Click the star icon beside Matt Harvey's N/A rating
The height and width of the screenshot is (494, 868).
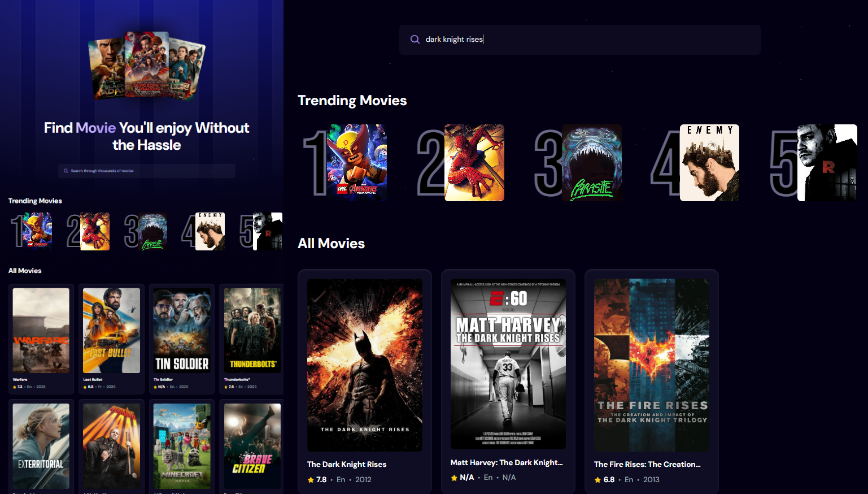454,478
